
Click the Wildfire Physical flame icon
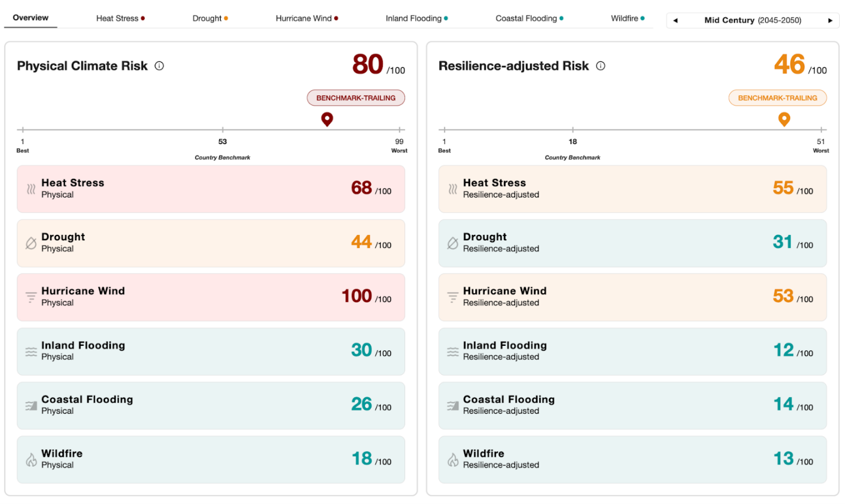click(x=31, y=460)
